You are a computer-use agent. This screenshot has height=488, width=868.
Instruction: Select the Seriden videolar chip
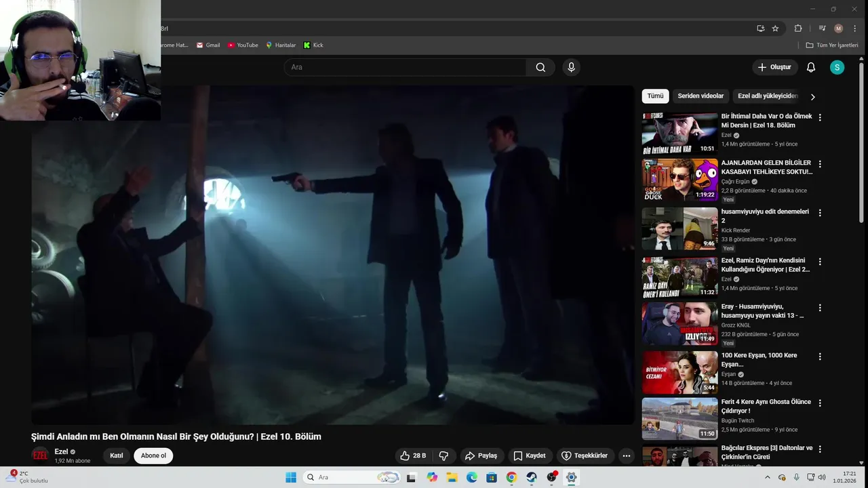tap(701, 96)
